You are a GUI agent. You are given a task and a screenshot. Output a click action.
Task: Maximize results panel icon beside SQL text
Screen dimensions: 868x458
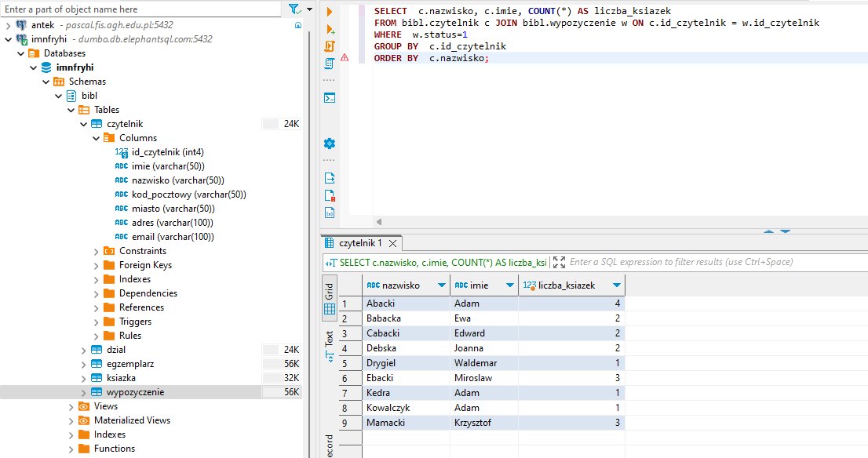pos(559,262)
